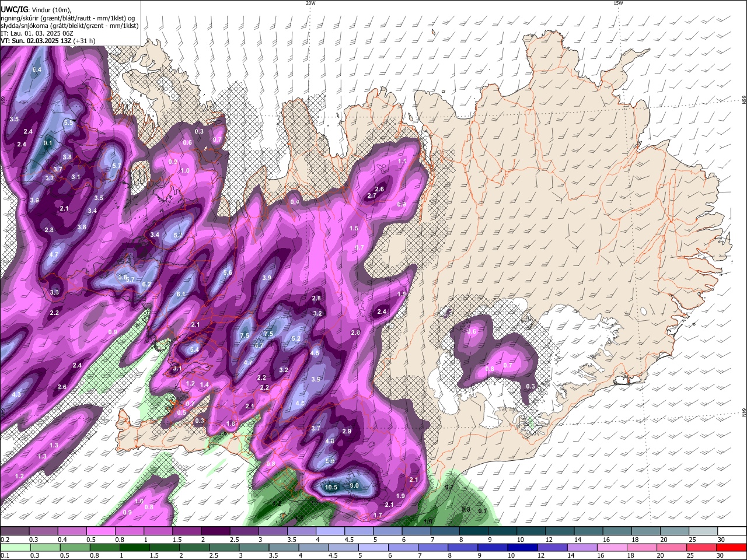
Task: Select the "6.4" value on the map
Action: pos(37,70)
